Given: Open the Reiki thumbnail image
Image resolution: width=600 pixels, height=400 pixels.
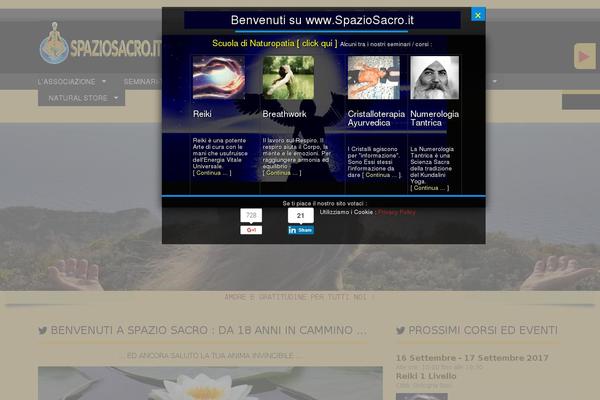Looking at the screenshot, I should click(218, 78).
